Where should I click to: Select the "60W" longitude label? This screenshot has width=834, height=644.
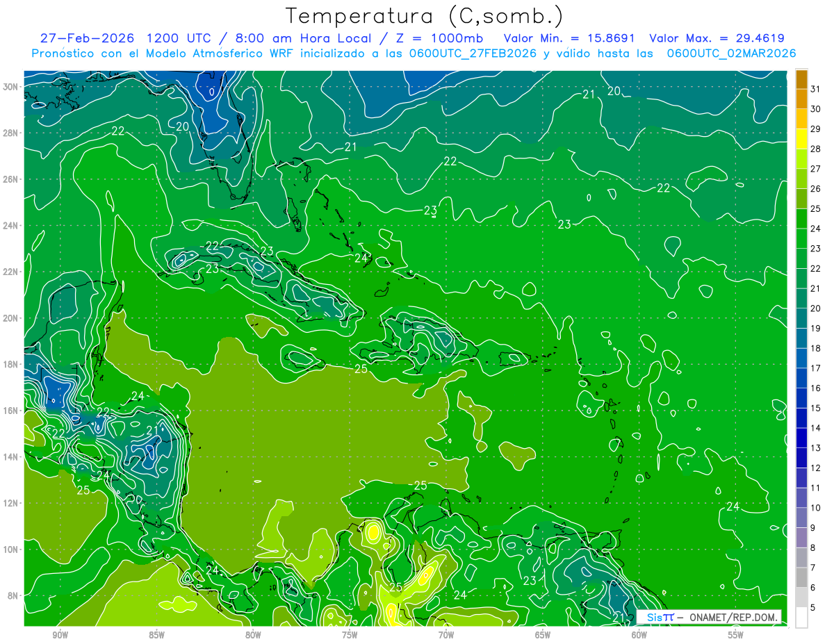point(639,635)
